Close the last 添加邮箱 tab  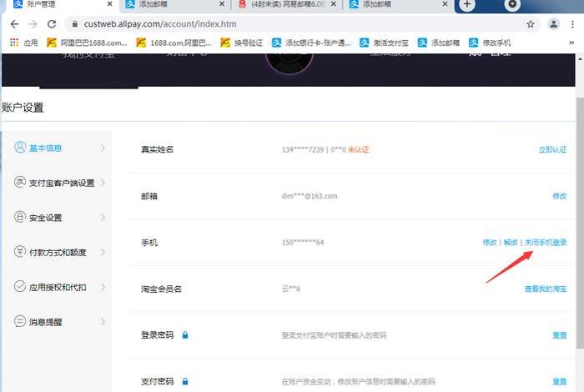[445, 4]
